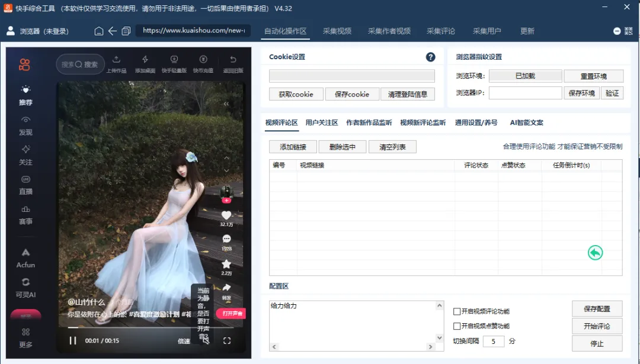640x364 pixels.
Task: Enable 开启视频评论功能 checkbox
Action: [456, 311]
